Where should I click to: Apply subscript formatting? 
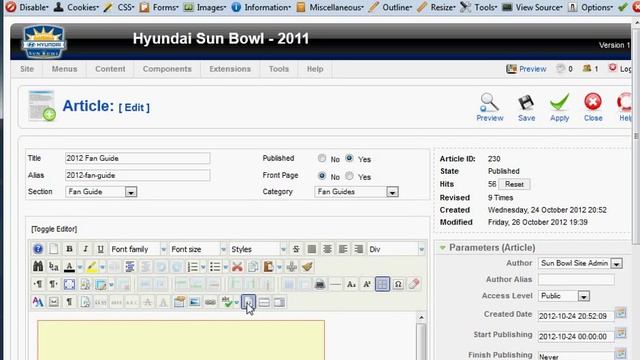351,284
